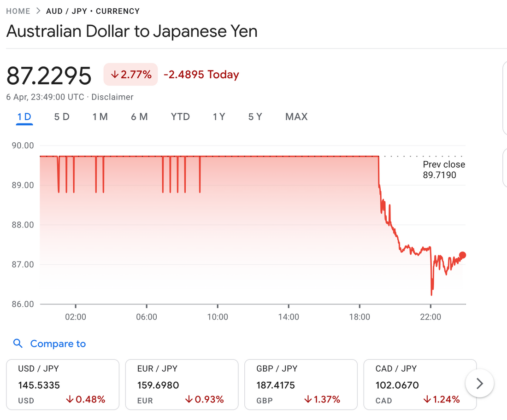
Task: Click the next arrow in currency carousel
Action: [479, 383]
